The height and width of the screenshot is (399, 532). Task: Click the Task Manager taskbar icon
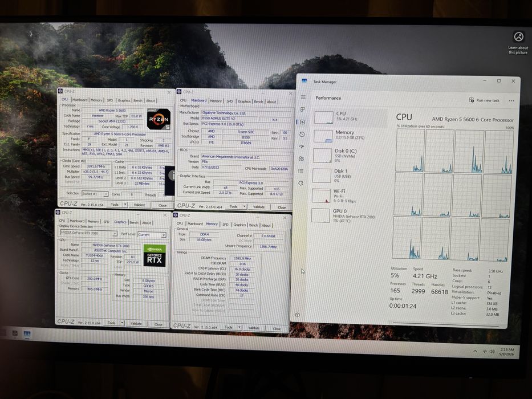pyautogui.click(x=27, y=334)
